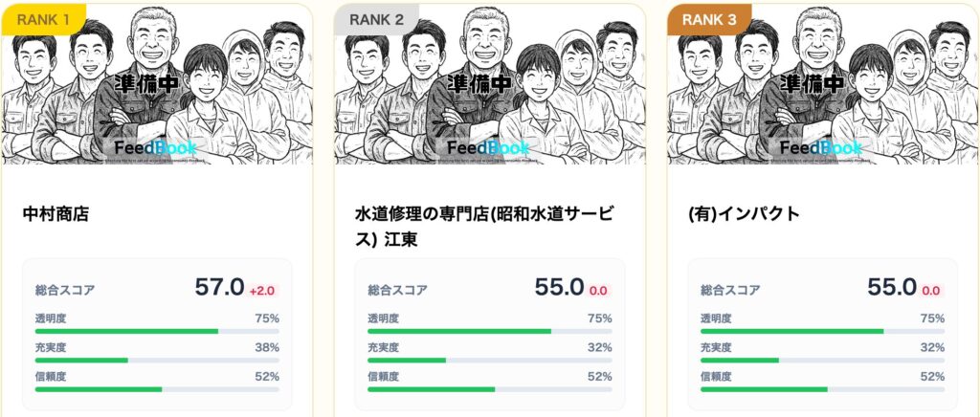Click the FeedBook logo on the RANK 2 image
This screenshot has height=417, width=980.
tap(489, 148)
